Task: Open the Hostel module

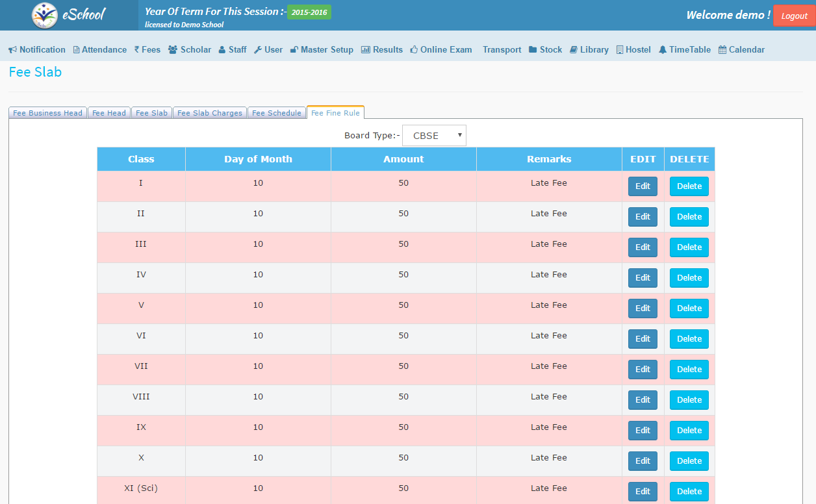Action: (x=633, y=49)
